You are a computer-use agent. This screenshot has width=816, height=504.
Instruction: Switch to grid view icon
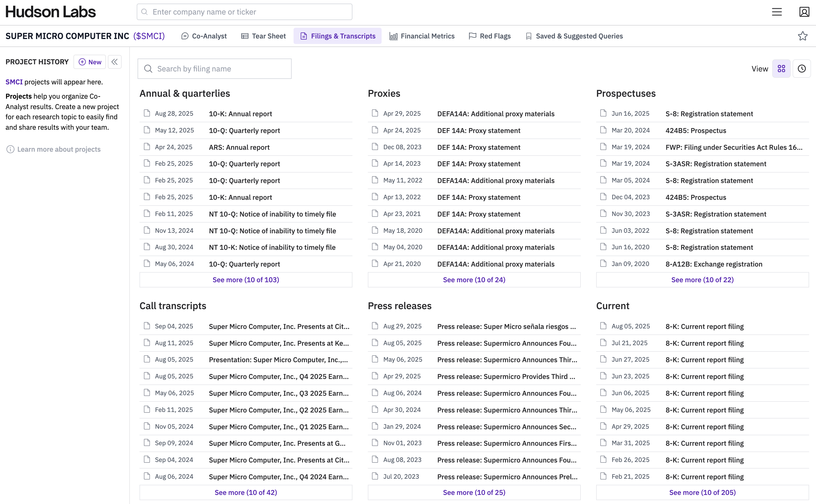pos(781,69)
